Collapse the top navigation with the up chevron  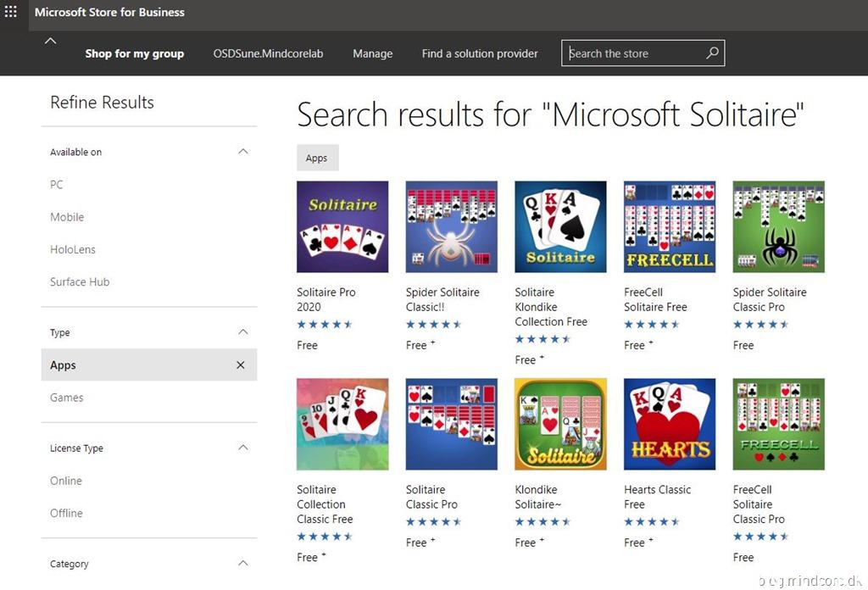click(50, 41)
